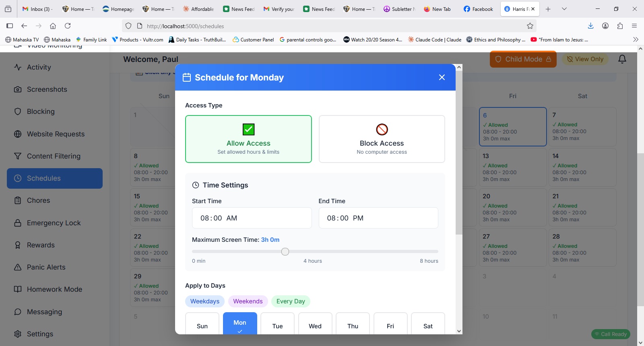Click the Emergency Lock padlock icon

[x=18, y=223]
